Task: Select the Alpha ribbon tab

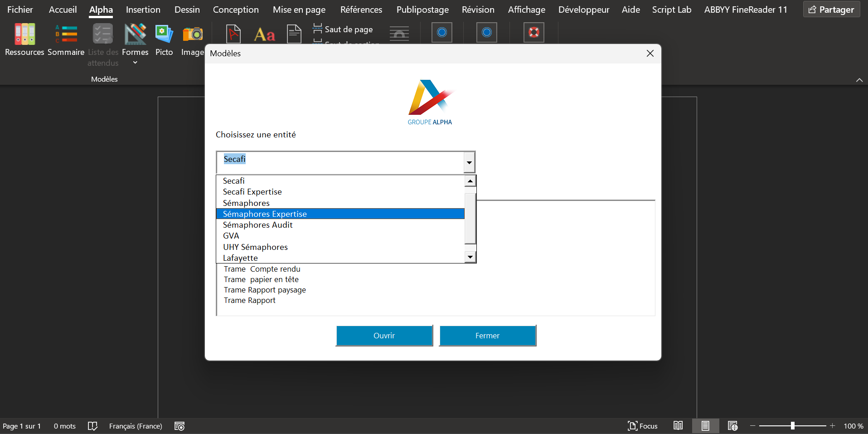Action: click(x=101, y=10)
